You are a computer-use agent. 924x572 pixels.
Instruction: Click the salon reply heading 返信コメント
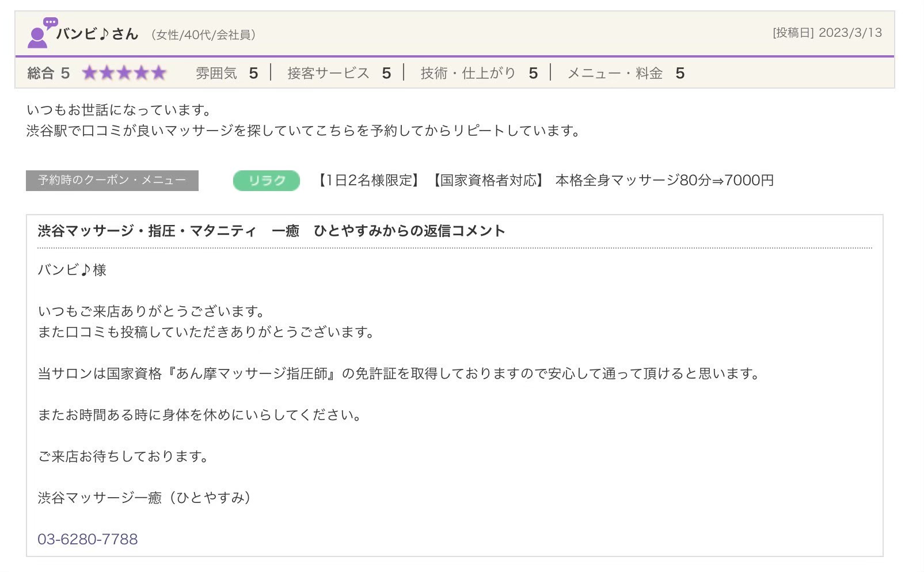point(271,231)
